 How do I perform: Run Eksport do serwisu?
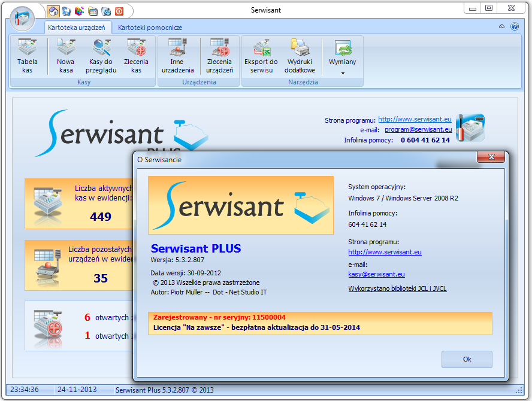(x=261, y=56)
